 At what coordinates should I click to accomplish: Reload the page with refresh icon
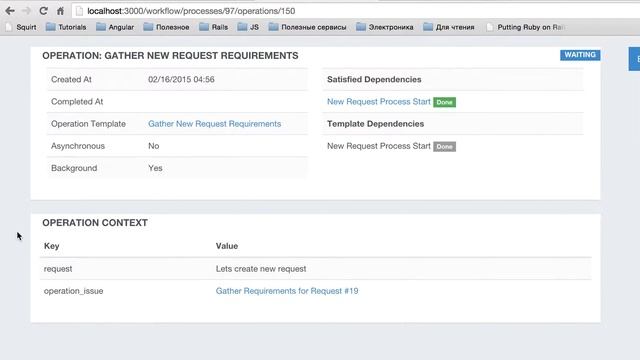click(43, 11)
